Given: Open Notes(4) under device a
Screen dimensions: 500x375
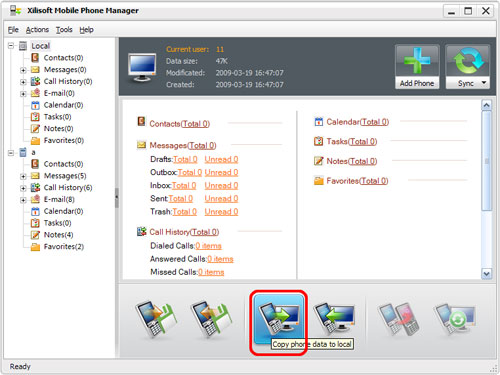Looking at the screenshot, I should (x=58, y=235).
